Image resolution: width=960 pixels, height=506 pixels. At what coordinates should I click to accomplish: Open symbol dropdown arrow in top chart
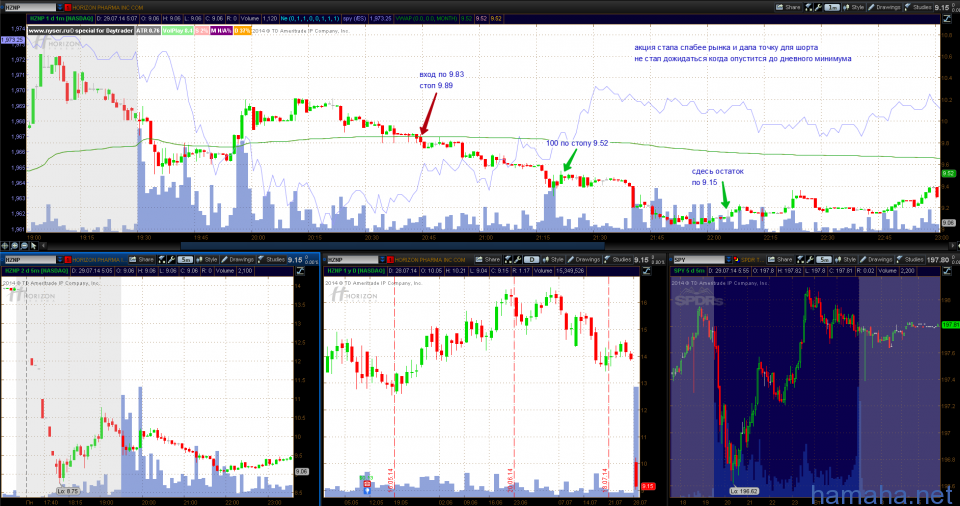[60, 7]
